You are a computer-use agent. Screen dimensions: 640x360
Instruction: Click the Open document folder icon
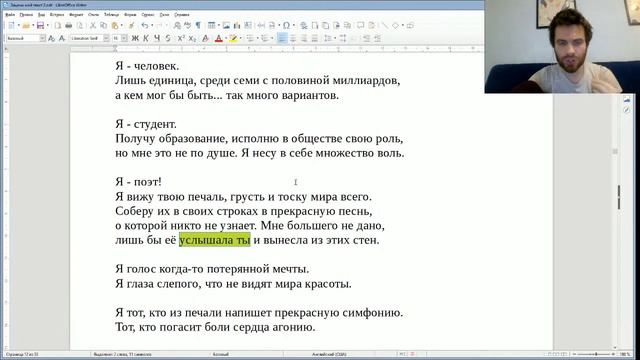coord(26,25)
